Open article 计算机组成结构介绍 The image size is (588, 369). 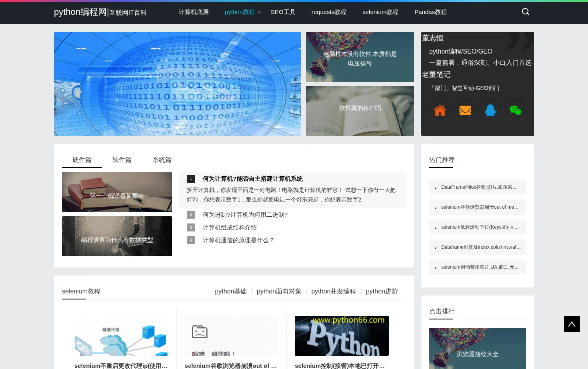pyautogui.click(x=230, y=227)
